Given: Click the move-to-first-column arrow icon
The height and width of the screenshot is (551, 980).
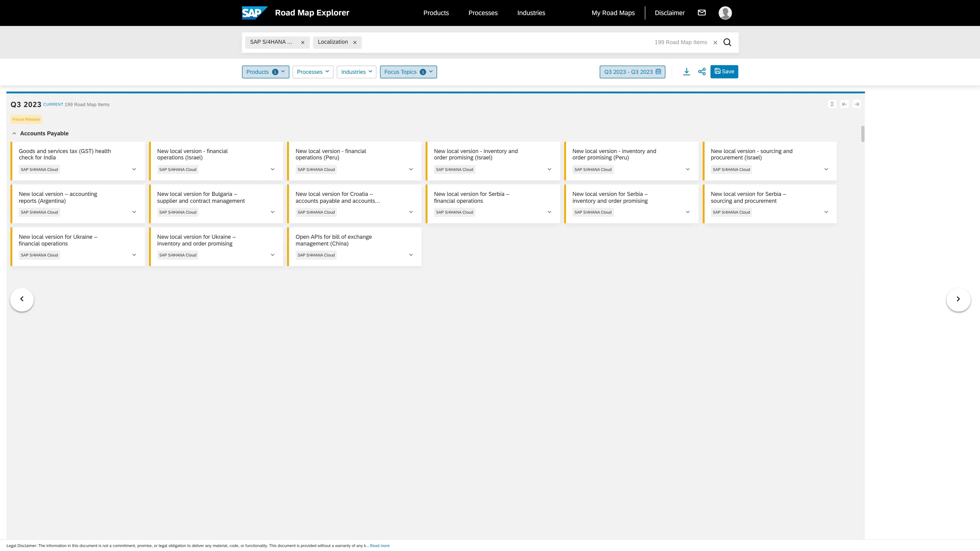Looking at the screenshot, I should (x=844, y=104).
